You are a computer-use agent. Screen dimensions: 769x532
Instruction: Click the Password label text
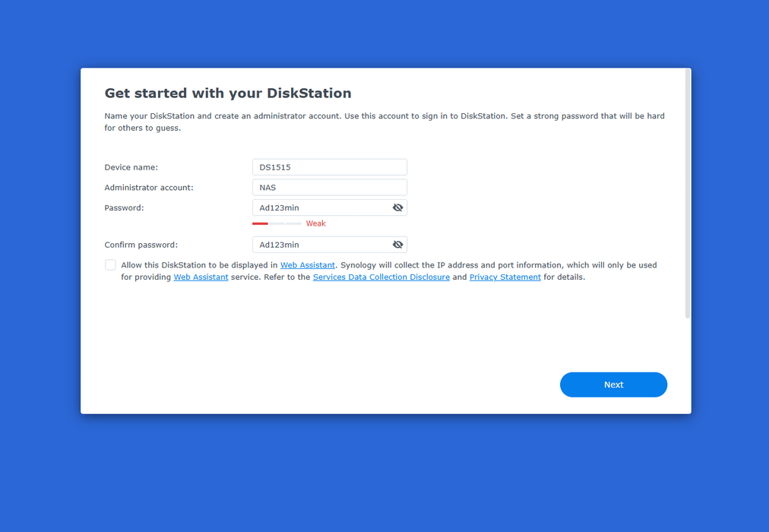pyautogui.click(x=124, y=208)
